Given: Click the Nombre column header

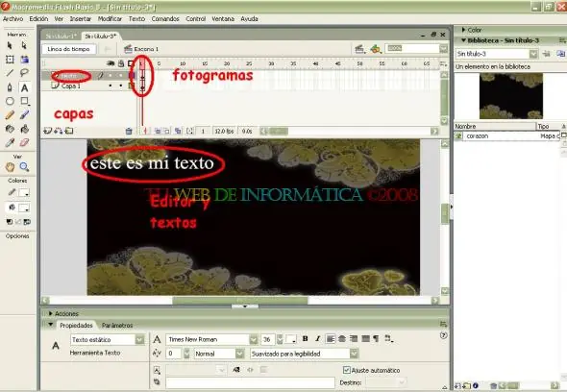Looking at the screenshot, I should click(x=495, y=126).
